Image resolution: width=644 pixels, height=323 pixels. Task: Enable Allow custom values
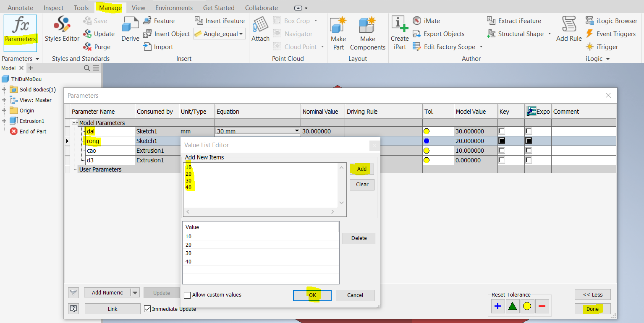187,295
